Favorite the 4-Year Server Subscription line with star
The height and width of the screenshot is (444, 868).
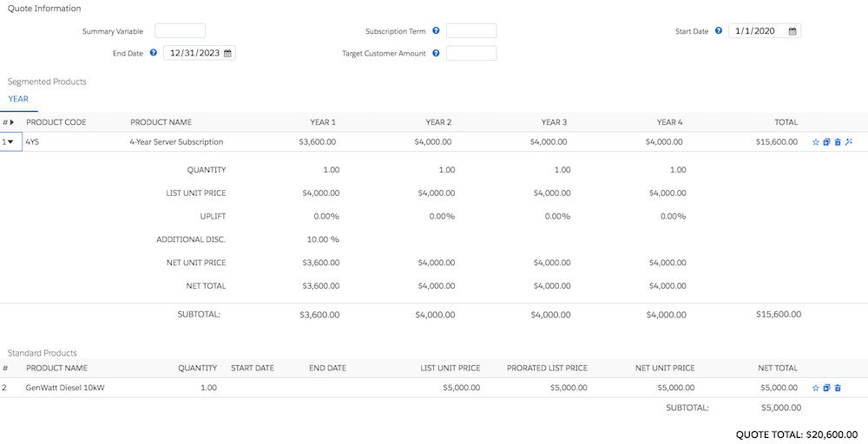pos(815,142)
